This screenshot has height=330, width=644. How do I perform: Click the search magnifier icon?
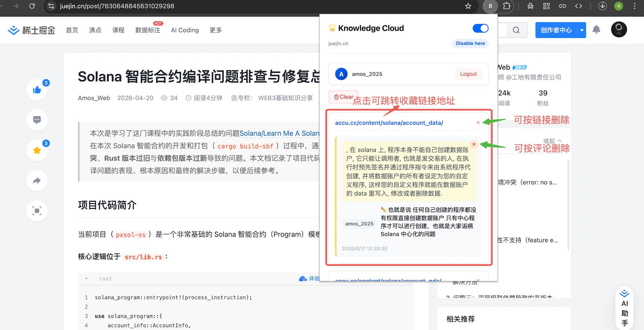pos(516,30)
